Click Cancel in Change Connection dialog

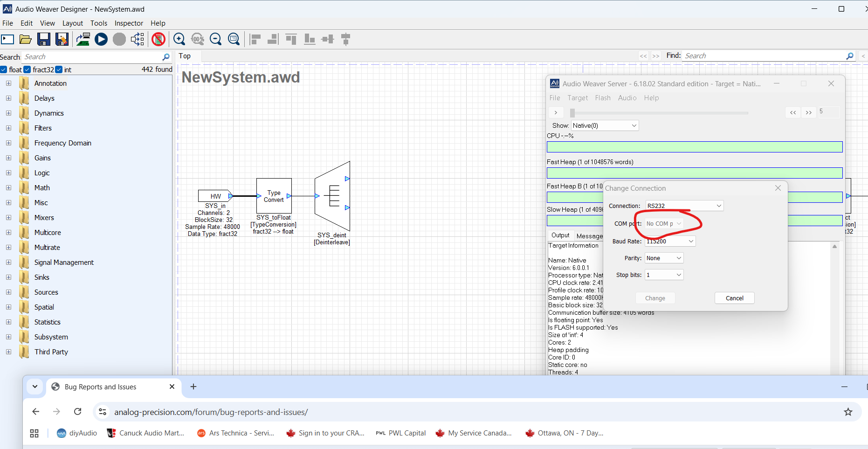[x=734, y=298]
